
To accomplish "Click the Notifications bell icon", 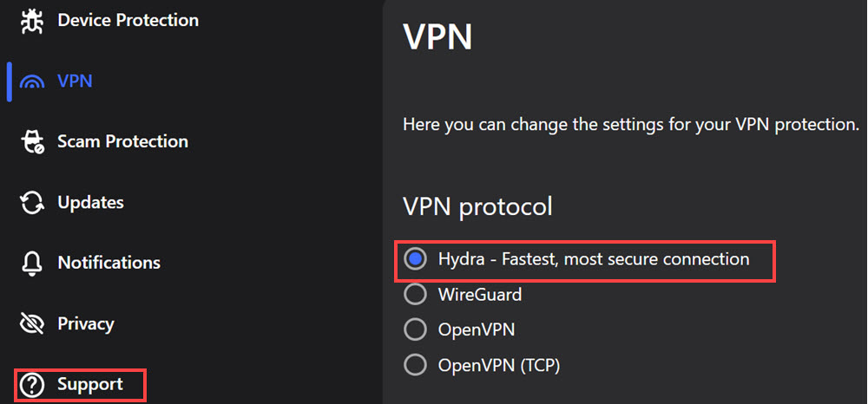I will (x=32, y=263).
